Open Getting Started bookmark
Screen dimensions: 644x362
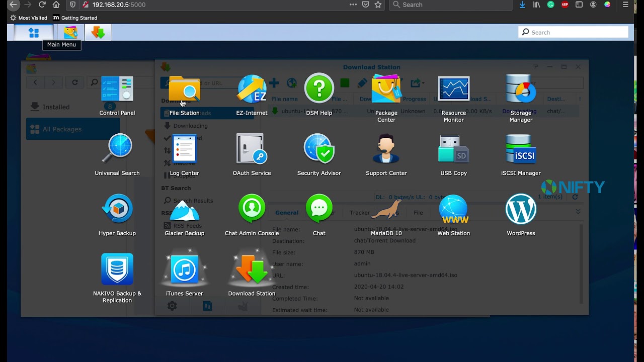coord(75,18)
